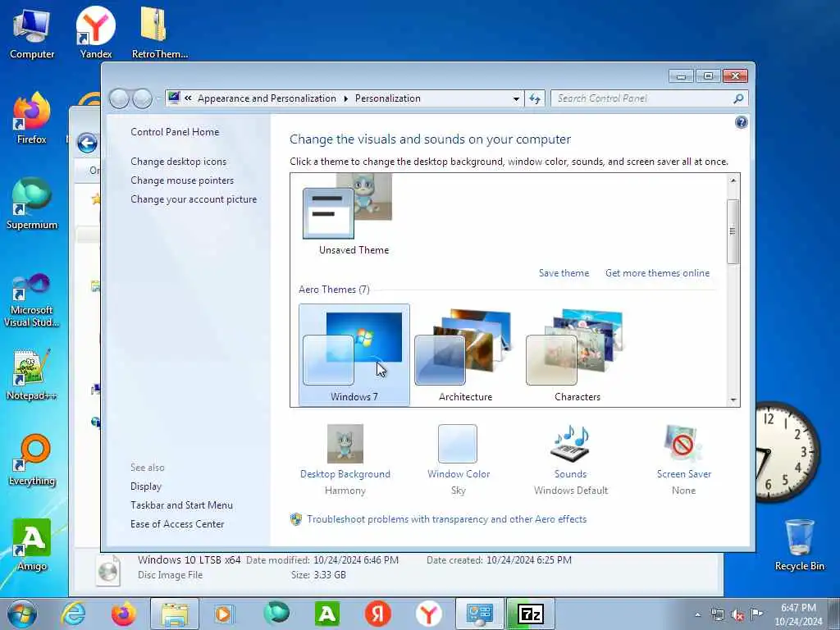Open the Yandex desktop shortcut
The height and width of the screenshot is (630, 840).
pyautogui.click(x=96, y=32)
